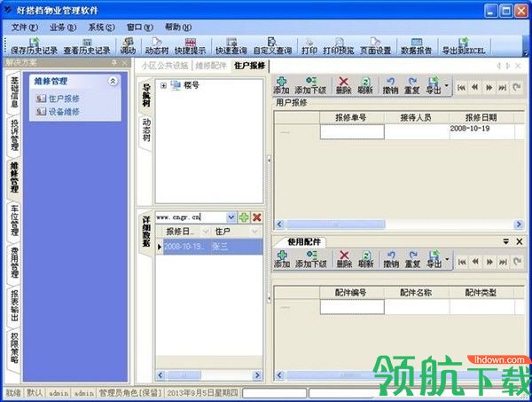Open 打印预览 from the toolbar

click(x=339, y=46)
